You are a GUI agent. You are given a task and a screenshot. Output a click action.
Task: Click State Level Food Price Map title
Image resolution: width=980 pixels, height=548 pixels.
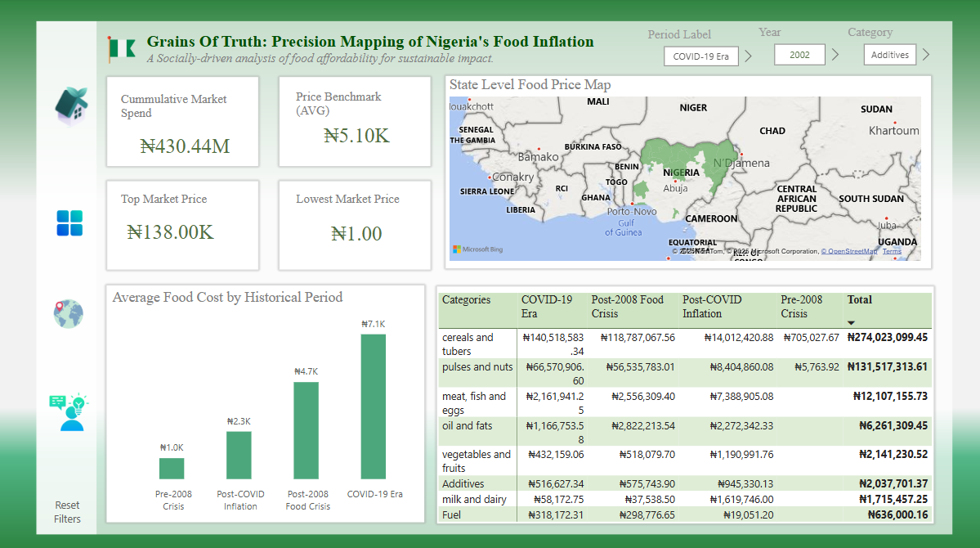(x=530, y=84)
